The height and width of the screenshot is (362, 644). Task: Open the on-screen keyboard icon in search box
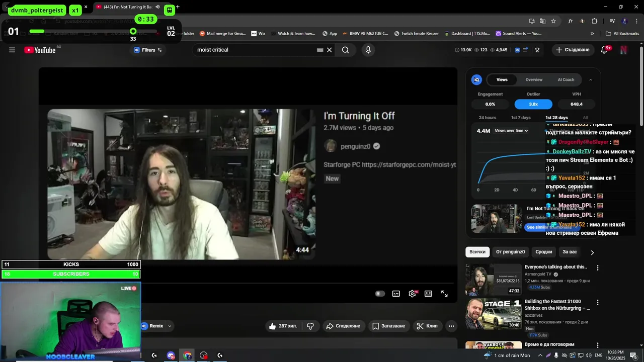[x=320, y=50]
